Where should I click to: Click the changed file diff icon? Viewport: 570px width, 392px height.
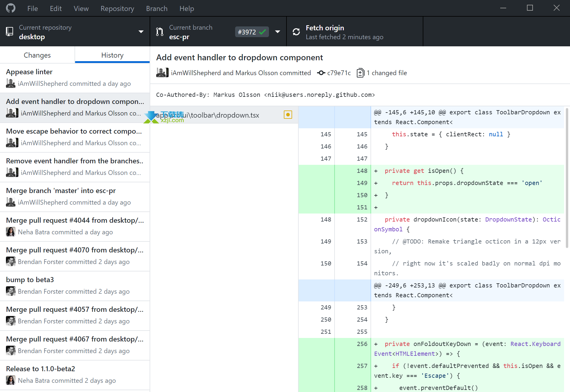[x=360, y=73]
